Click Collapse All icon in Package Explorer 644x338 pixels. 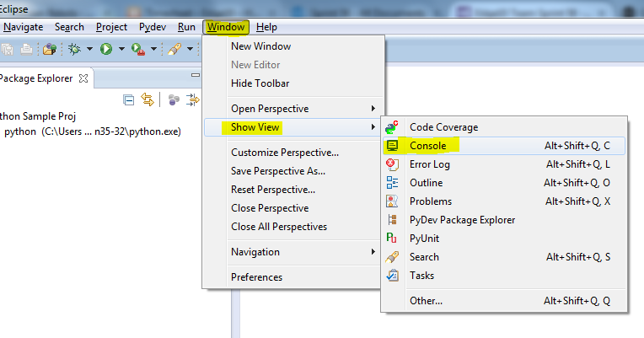pyautogui.click(x=129, y=99)
